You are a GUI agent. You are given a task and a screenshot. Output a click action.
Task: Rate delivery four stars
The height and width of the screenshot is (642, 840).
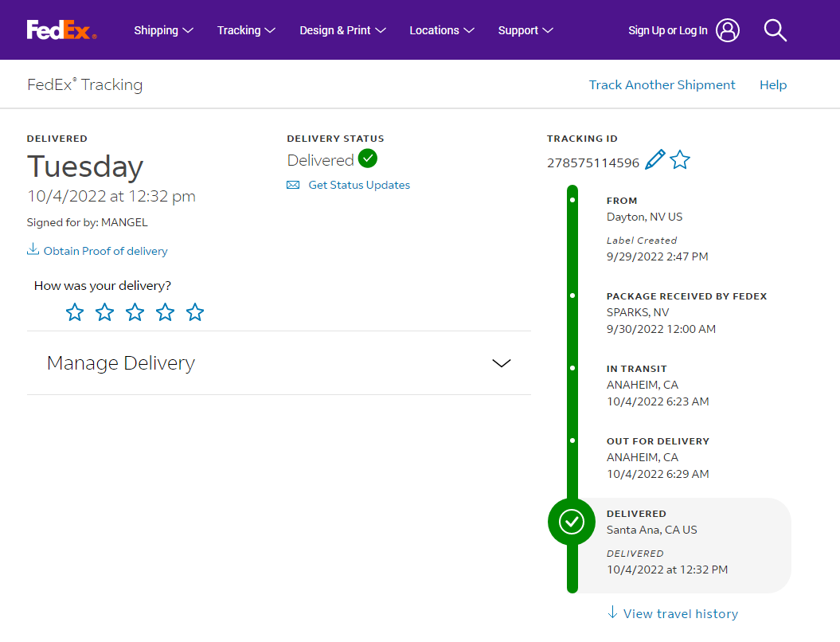tap(165, 312)
